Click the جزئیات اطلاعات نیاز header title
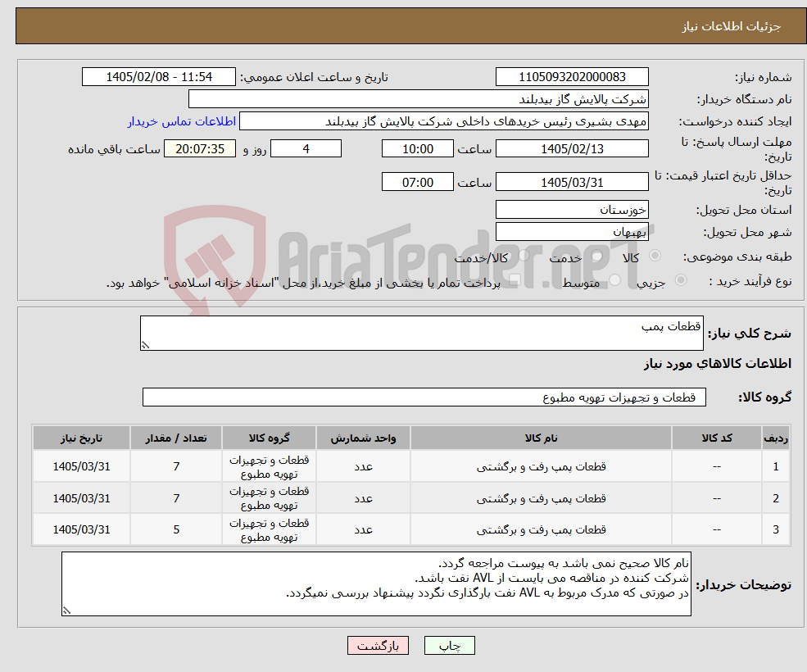This screenshot has width=807, height=672. click(x=732, y=26)
